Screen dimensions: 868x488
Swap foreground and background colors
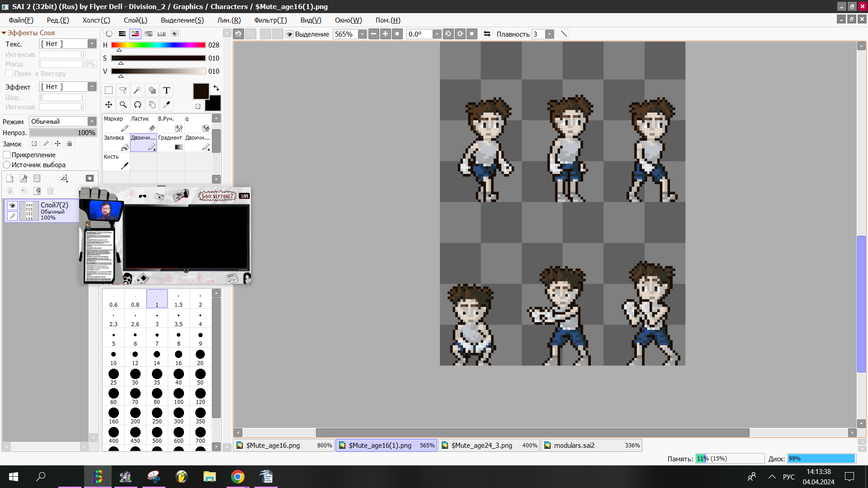(216, 88)
